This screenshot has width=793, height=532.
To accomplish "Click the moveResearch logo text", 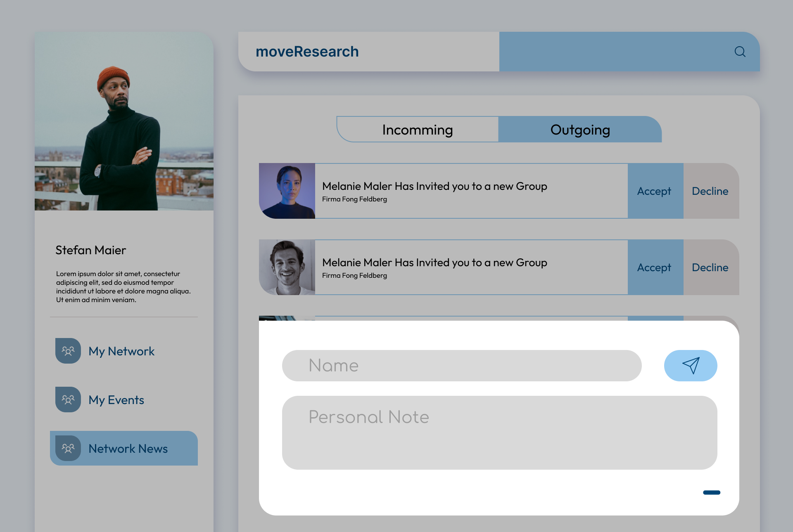I will click(307, 52).
